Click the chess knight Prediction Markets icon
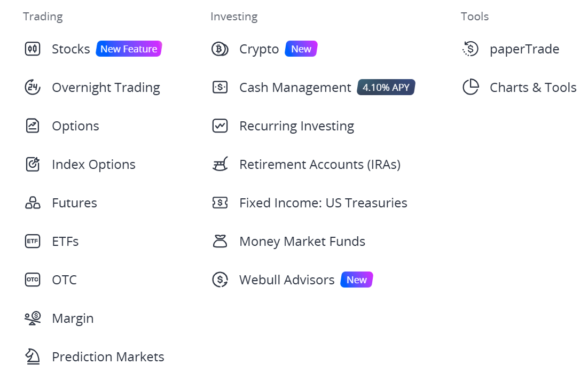The width and height of the screenshot is (588, 380). coord(33,356)
